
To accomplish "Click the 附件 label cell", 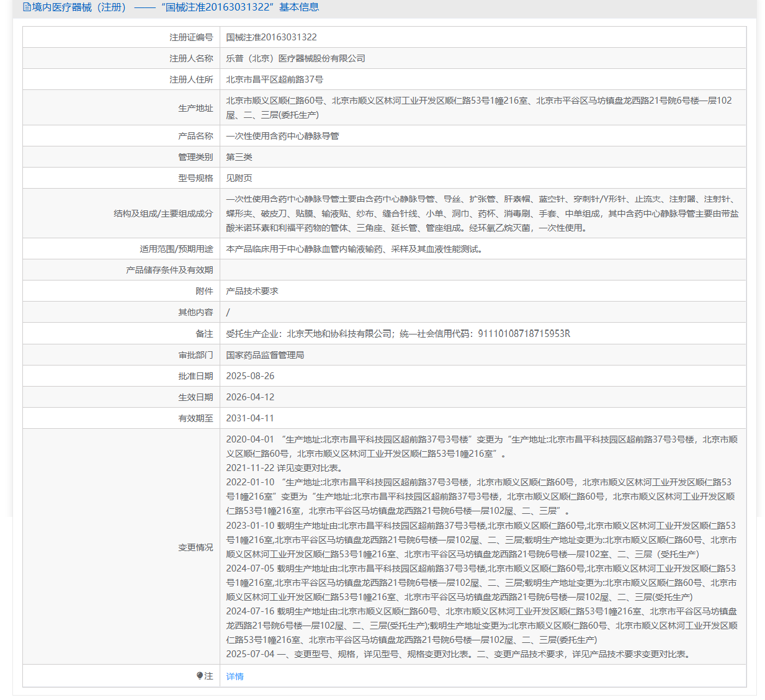I will click(122, 291).
